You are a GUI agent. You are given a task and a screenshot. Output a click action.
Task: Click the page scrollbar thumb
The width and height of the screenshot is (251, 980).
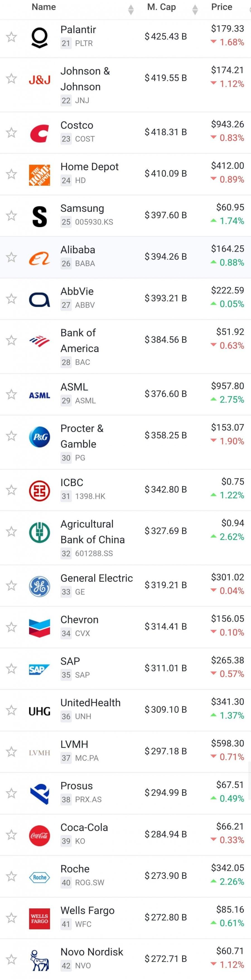(x=250, y=780)
